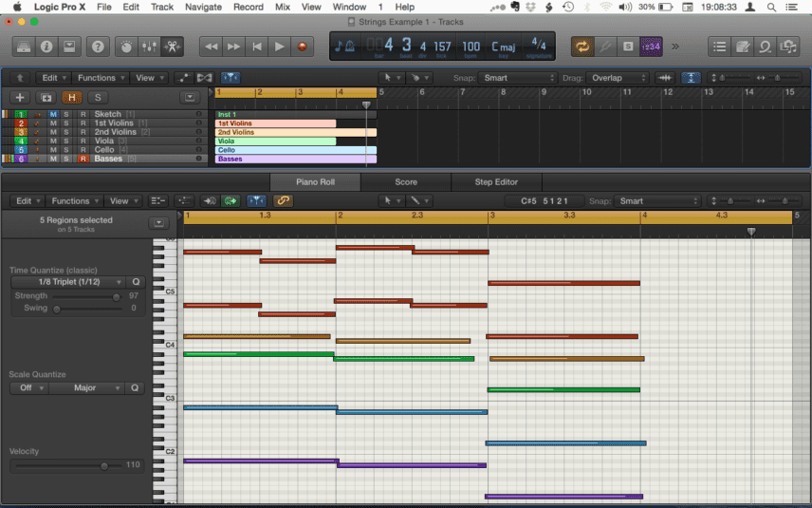This screenshot has width=812, height=508.
Task: Start playback with Play button
Action: tap(279, 47)
